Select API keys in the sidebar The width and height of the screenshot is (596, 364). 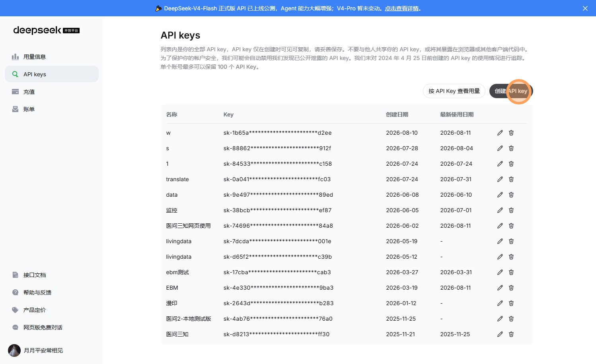(52, 74)
